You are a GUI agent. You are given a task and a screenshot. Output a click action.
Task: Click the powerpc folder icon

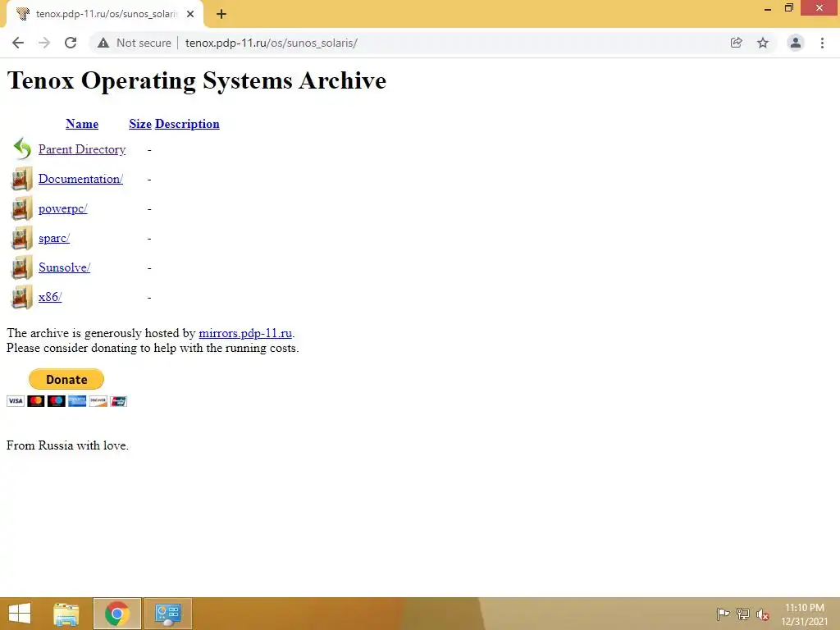[22, 208]
